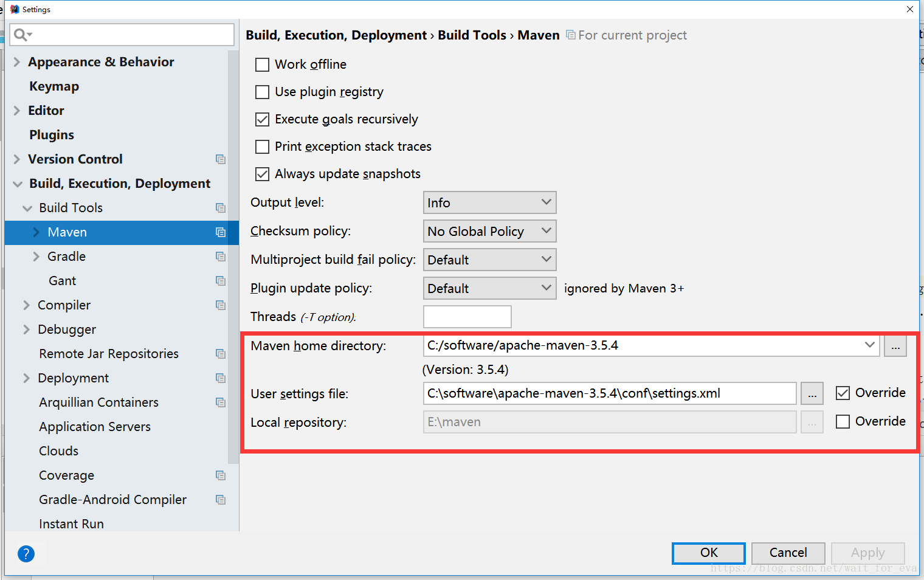Click the settings search field
Screen dimensions: 924x580
click(122, 35)
